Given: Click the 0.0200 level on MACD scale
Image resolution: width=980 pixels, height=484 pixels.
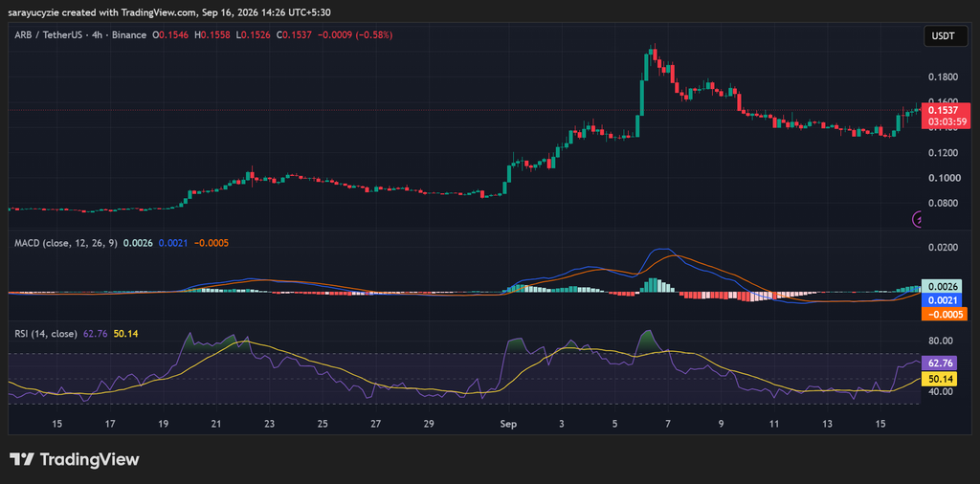Looking at the screenshot, I should 942,248.
